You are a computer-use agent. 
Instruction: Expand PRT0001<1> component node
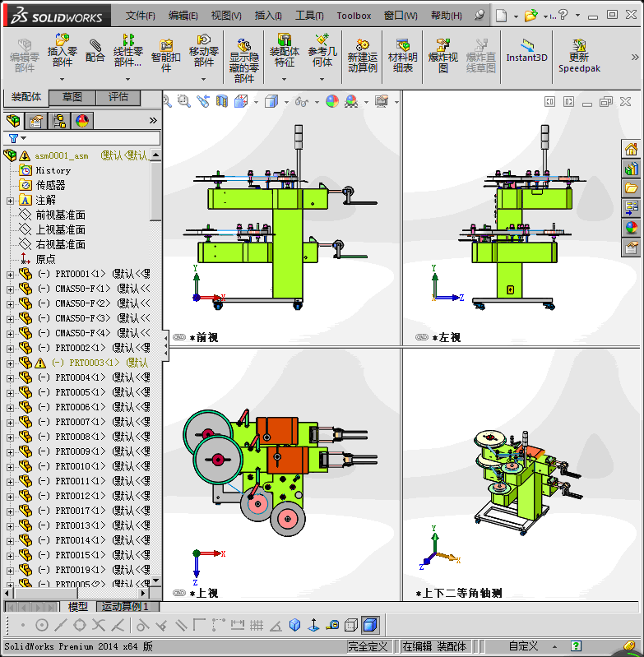10,275
